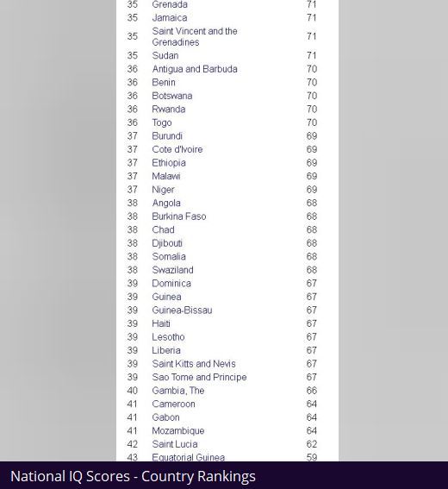Select Saint Vincent and the Grenadines entry
The height and width of the screenshot is (489, 448).
click(x=195, y=36)
